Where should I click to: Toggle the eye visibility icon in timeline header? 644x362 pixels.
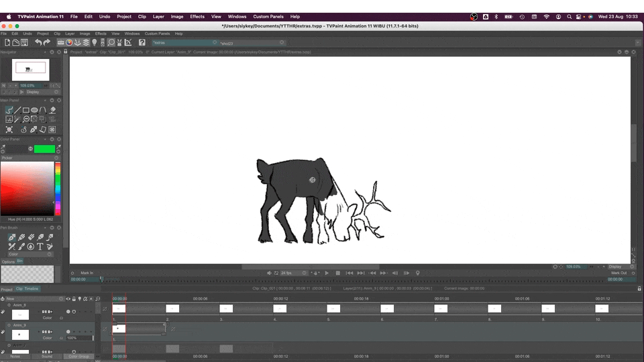coord(68,299)
